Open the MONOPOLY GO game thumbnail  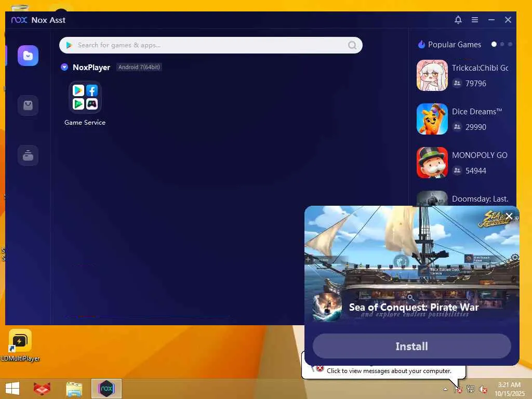point(432,163)
